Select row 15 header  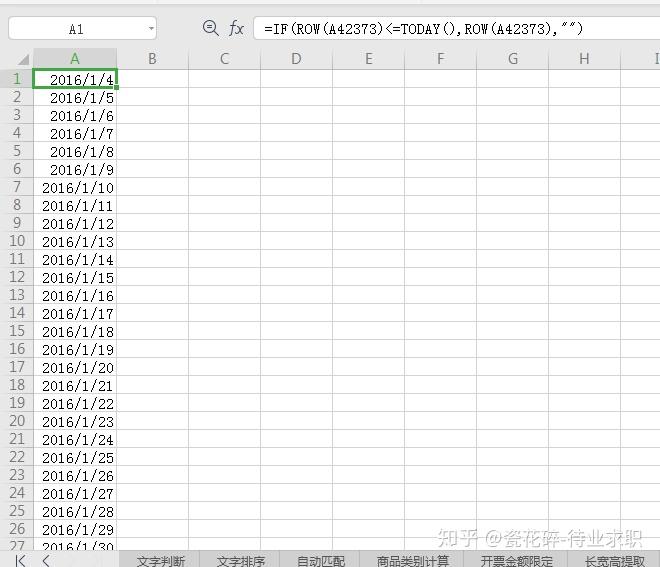click(x=17, y=331)
